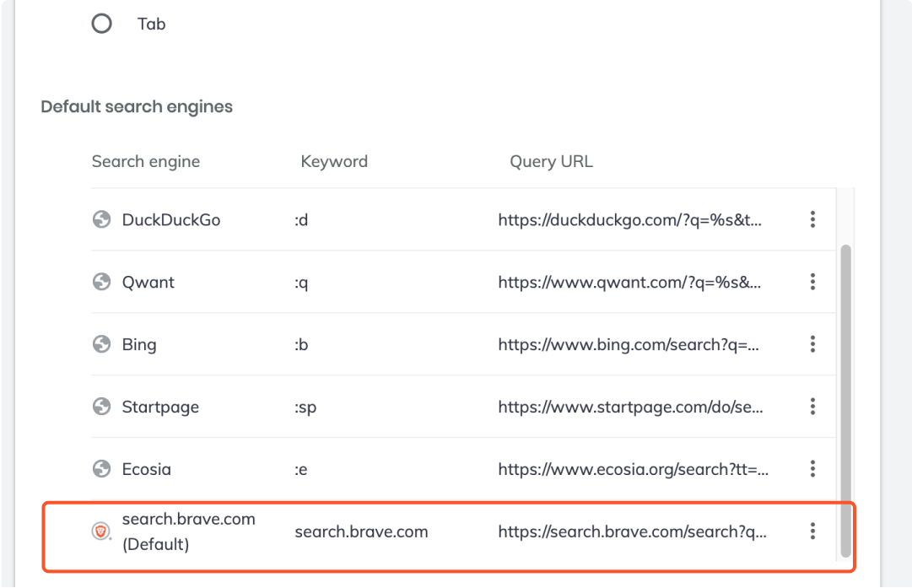Click the globe icon next to Ecosia
Viewport: 912px width, 588px height.
[x=102, y=468]
